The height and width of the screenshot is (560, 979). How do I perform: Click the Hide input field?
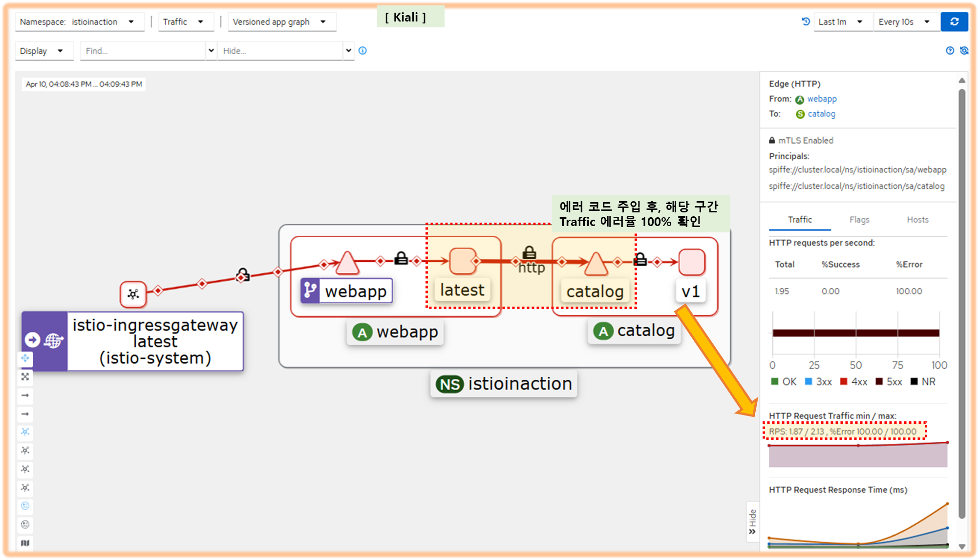tap(280, 51)
